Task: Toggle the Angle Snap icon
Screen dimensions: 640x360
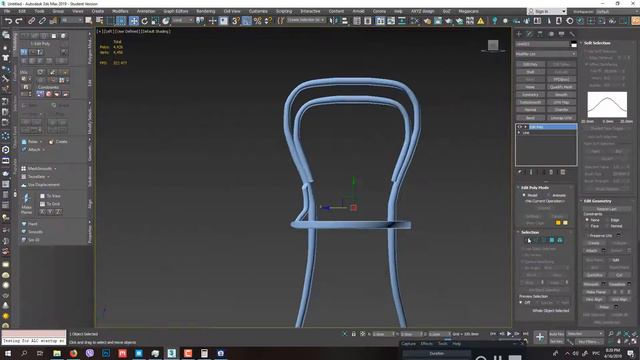Action: [x=247, y=21]
